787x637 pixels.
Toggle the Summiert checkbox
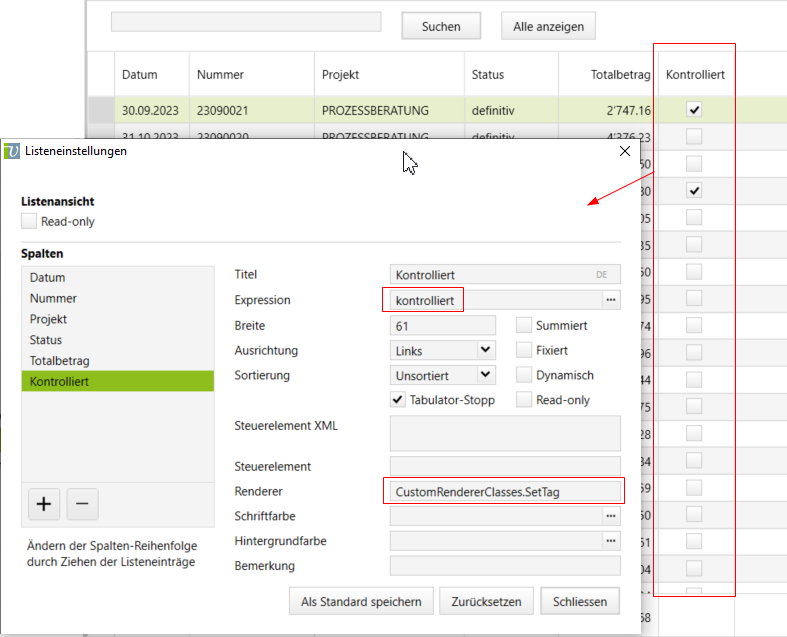[524, 325]
